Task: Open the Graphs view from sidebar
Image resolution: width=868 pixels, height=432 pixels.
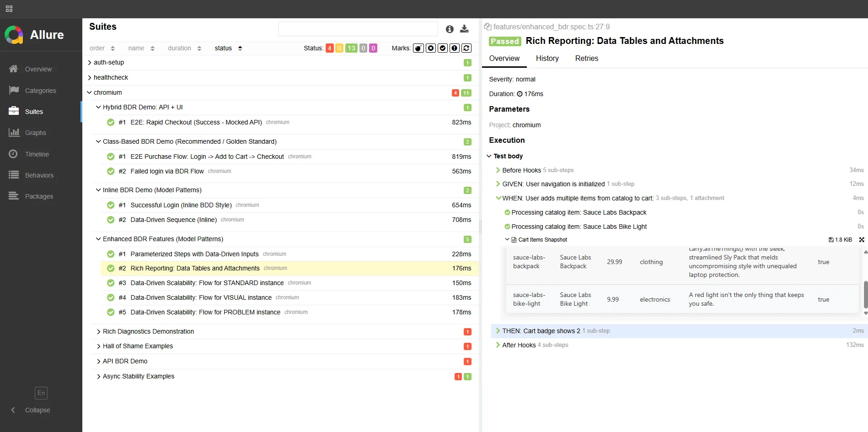Action: click(35, 133)
